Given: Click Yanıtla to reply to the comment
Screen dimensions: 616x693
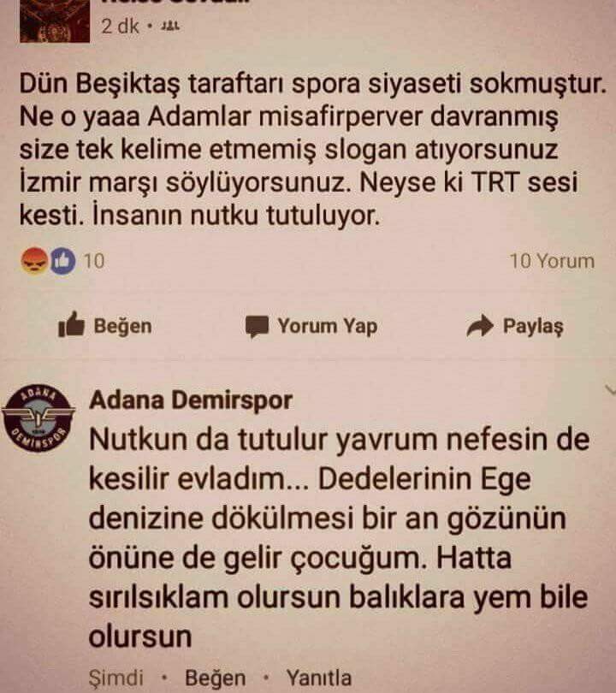Looking at the screenshot, I should pyautogui.click(x=319, y=678).
